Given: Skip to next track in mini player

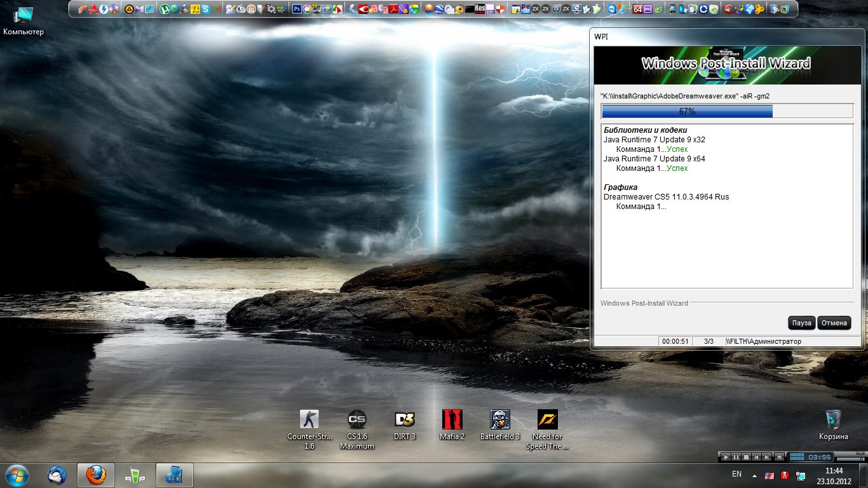Looking at the screenshot, I should (768, 457).
